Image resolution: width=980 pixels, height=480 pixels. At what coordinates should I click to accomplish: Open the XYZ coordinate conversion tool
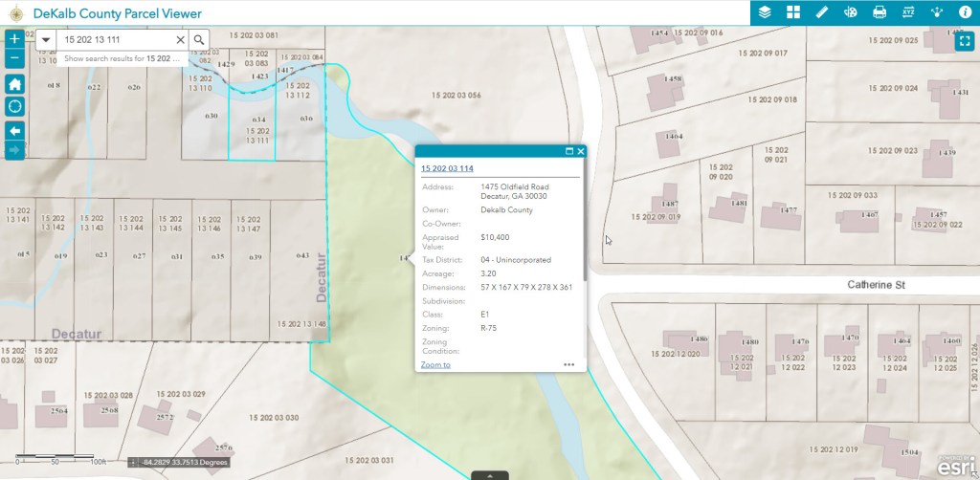(x=908, y=12)
